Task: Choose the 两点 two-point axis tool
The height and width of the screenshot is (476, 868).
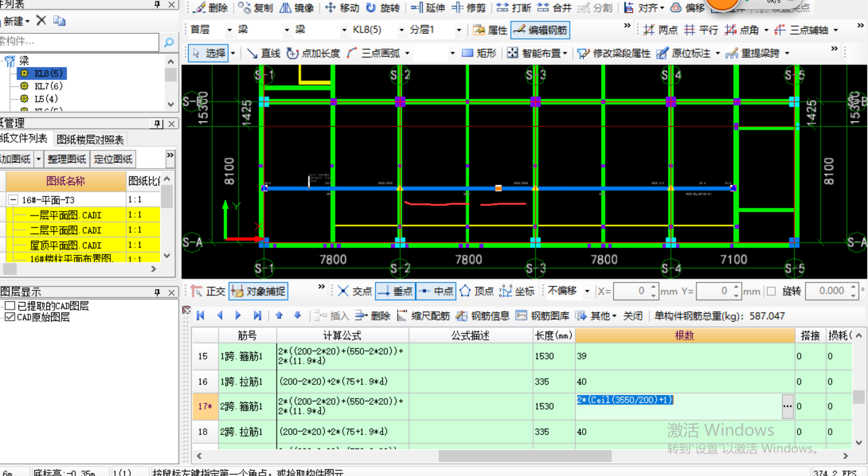Action: click(660, 30)
